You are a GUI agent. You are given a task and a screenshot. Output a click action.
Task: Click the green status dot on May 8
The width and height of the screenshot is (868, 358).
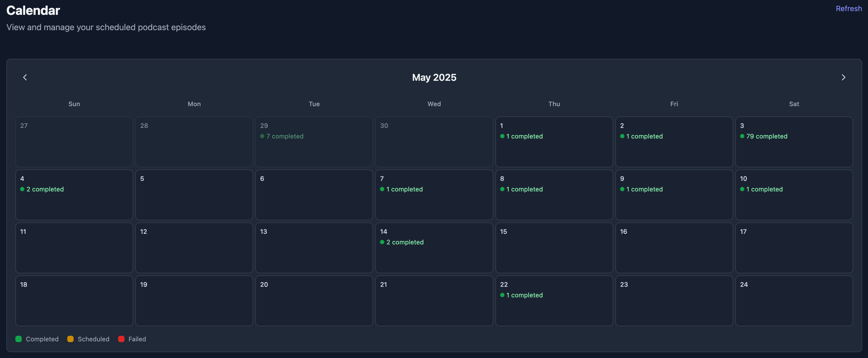(502, 189)
